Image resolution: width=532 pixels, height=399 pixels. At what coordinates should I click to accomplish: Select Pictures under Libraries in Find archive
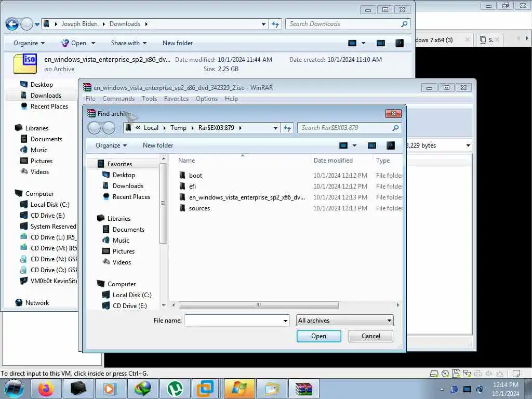[124, 251]
